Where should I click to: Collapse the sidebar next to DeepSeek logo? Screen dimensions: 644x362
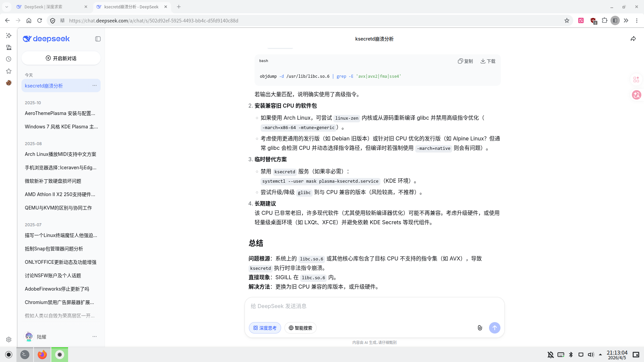[x=98, y=39]
